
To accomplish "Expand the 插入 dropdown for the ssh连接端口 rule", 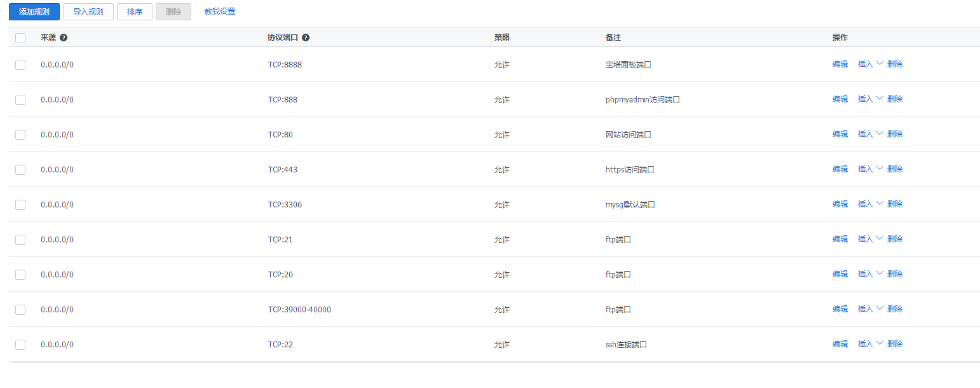I will 871,344.
